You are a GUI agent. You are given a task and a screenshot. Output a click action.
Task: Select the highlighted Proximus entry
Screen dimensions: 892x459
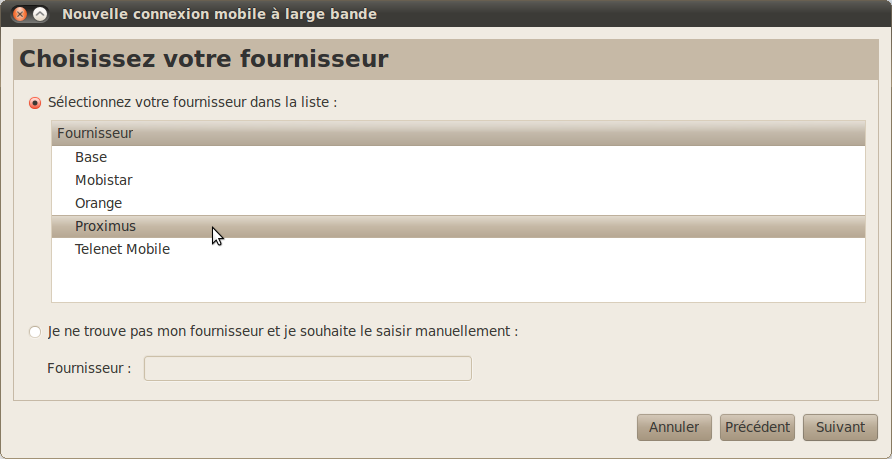(x=459, y=226)
